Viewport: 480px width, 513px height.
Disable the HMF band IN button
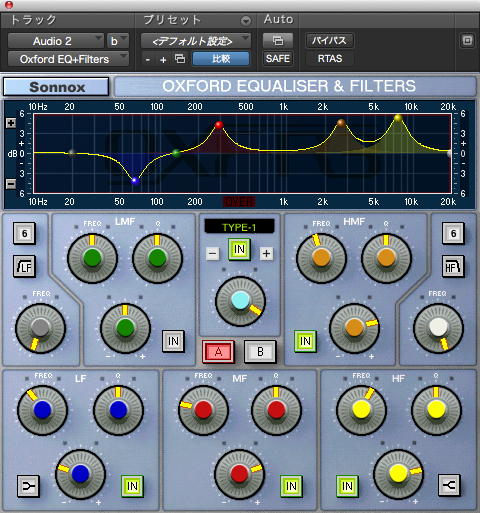click(x=305, y=341)
